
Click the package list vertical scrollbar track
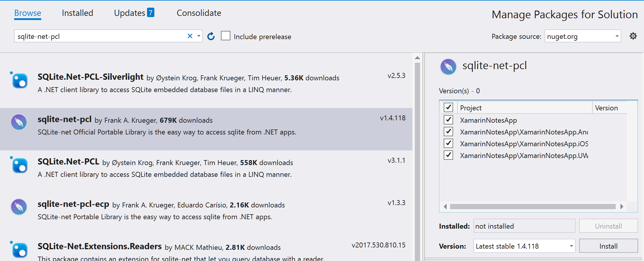pos(417,162)
